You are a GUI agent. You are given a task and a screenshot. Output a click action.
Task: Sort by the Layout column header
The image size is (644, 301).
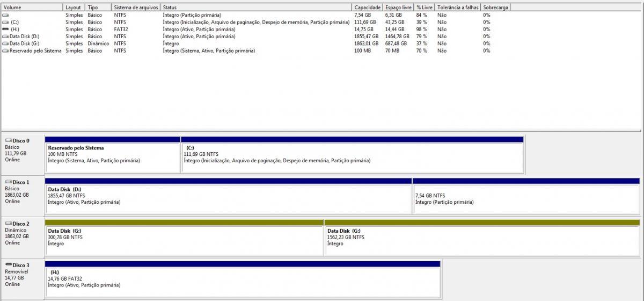(x=75, y=8)
